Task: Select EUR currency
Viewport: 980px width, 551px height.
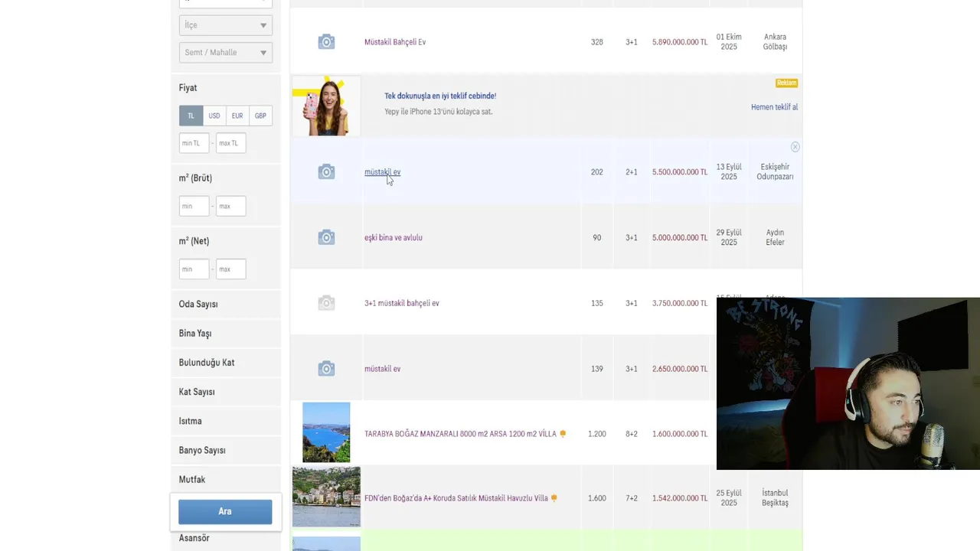Action: pyautogui.click(x=237, y=116)
